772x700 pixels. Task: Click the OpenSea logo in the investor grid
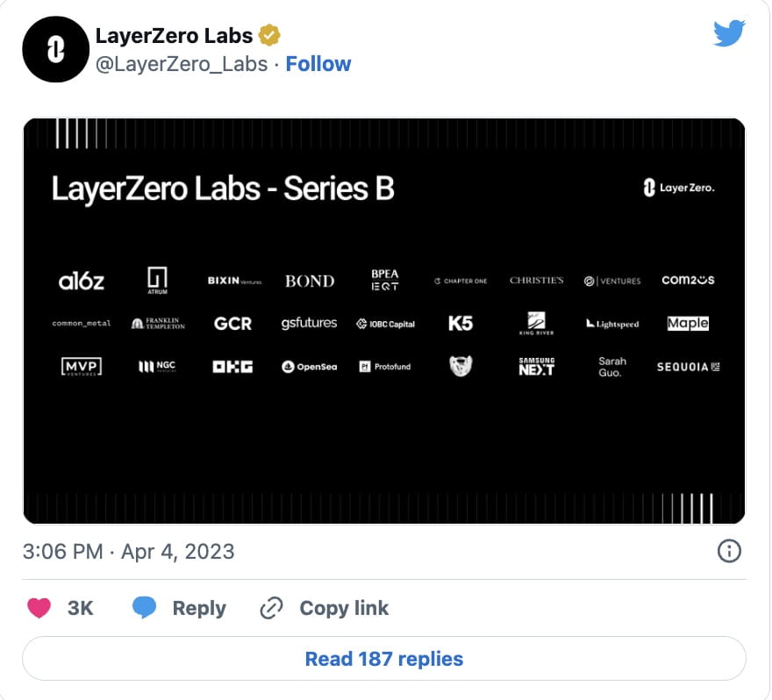[309, 366]
